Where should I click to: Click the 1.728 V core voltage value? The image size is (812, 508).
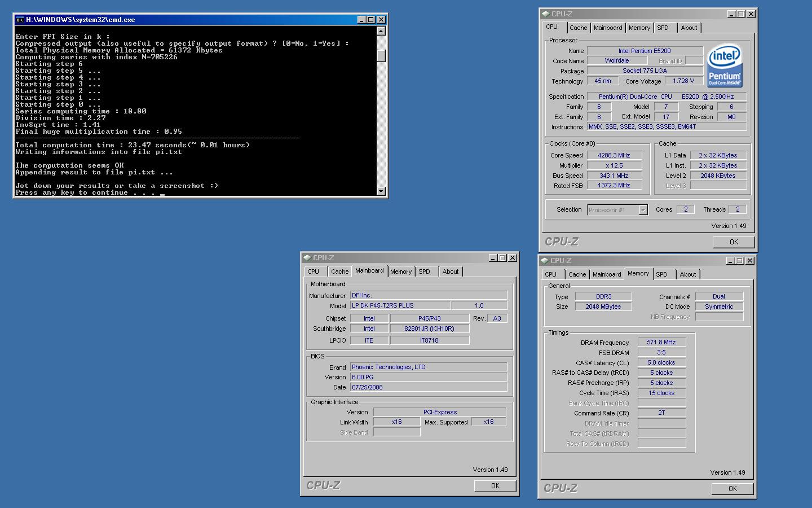point(684,81)
